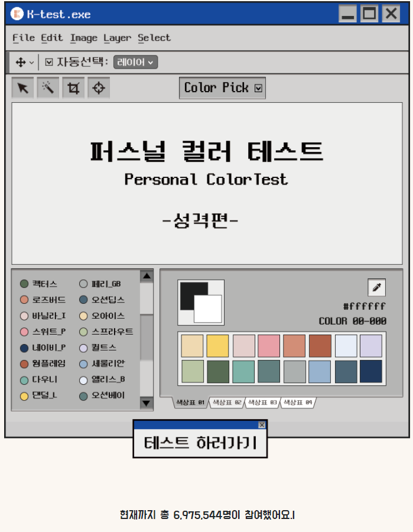Switch to the 색상표 04 tab
The image size is (413, 532).
point(298,403)
